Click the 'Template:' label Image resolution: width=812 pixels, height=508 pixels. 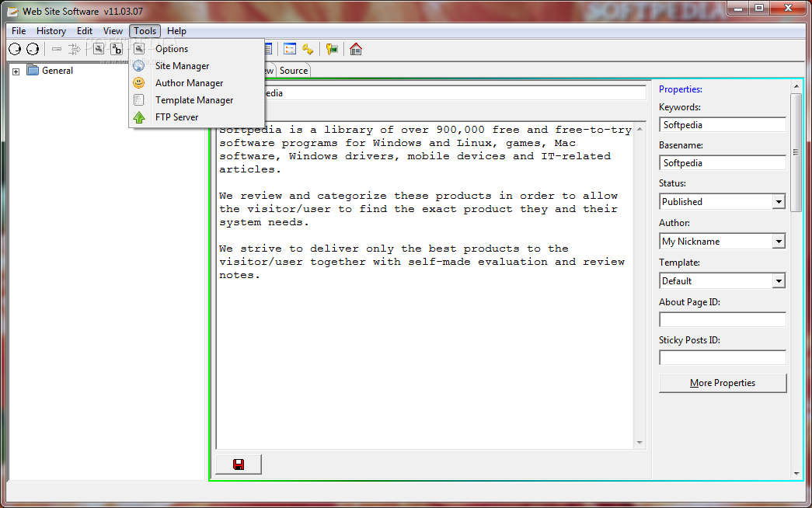click(679, 263)
